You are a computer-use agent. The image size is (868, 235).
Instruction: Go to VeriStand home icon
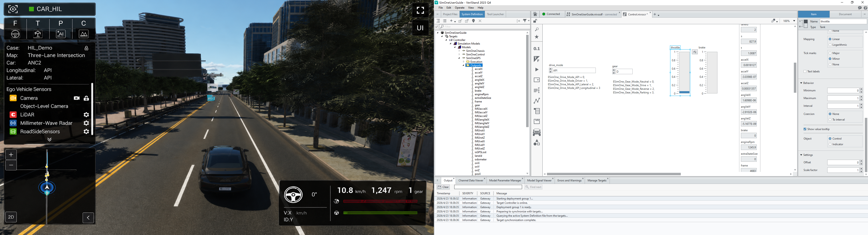coord(535,14)
